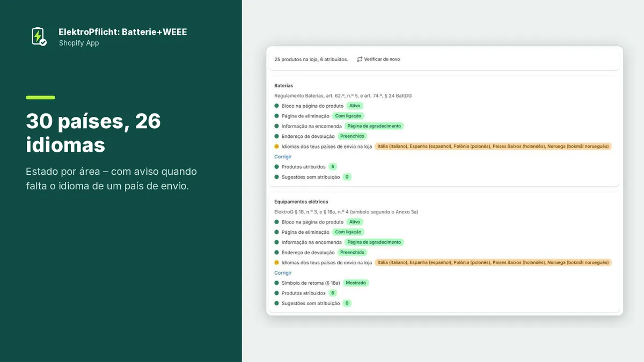Image resolution: width=644 pixels, height=362 pixels.
Task: Click 'Símbolo de retoma (§ 18a)' label
Action: coord(311,283)
